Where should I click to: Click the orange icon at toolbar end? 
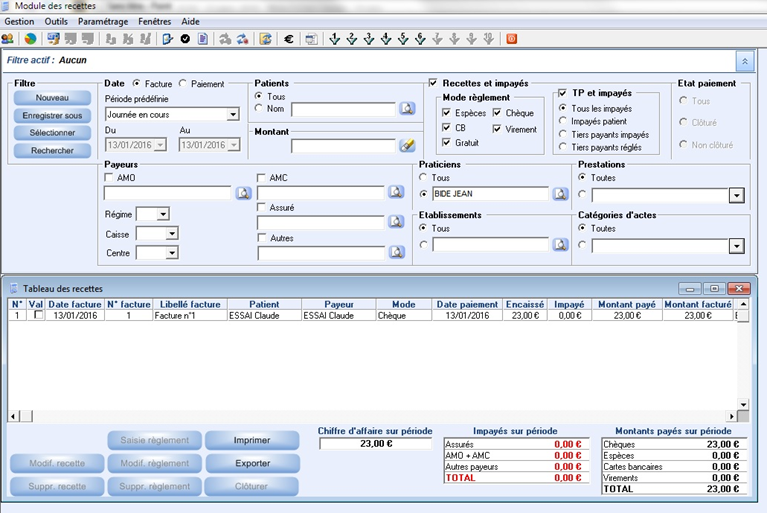pyautogui.click(x=512, y=39)
